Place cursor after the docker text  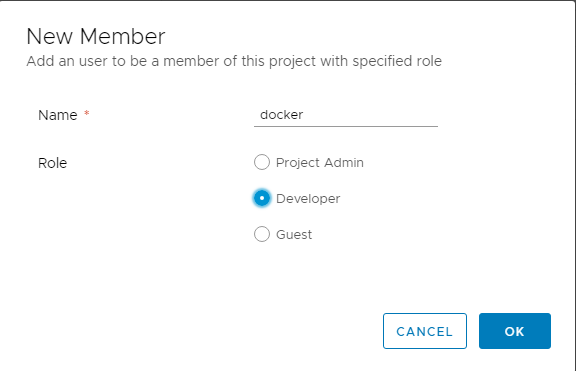click(x=304, y=115)
